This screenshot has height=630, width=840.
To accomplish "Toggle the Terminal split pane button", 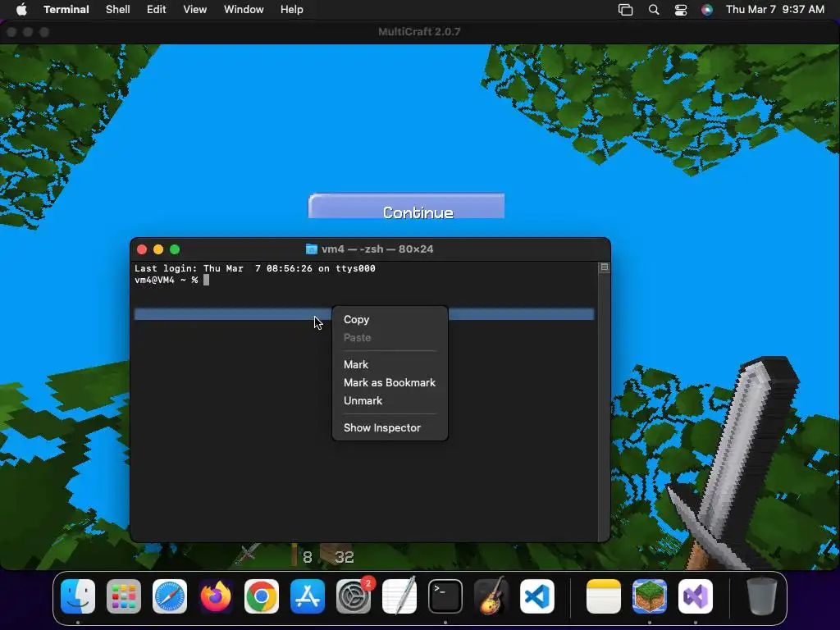I will pyautogui.click(x=605, y=267).
